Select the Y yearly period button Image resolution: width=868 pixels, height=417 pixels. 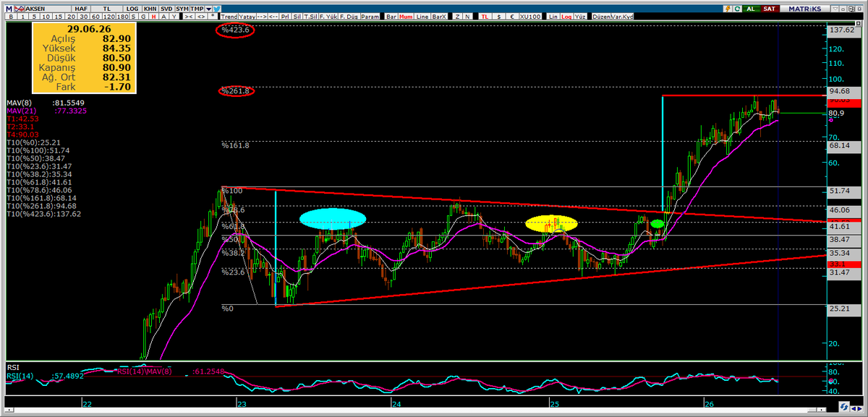point(174,17)
